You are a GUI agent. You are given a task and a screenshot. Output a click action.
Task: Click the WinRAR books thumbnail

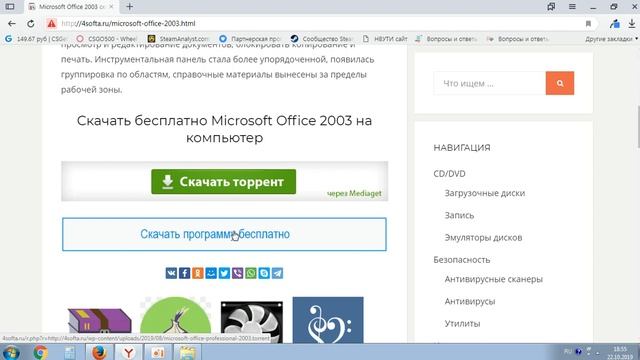(x=100, y=321)
